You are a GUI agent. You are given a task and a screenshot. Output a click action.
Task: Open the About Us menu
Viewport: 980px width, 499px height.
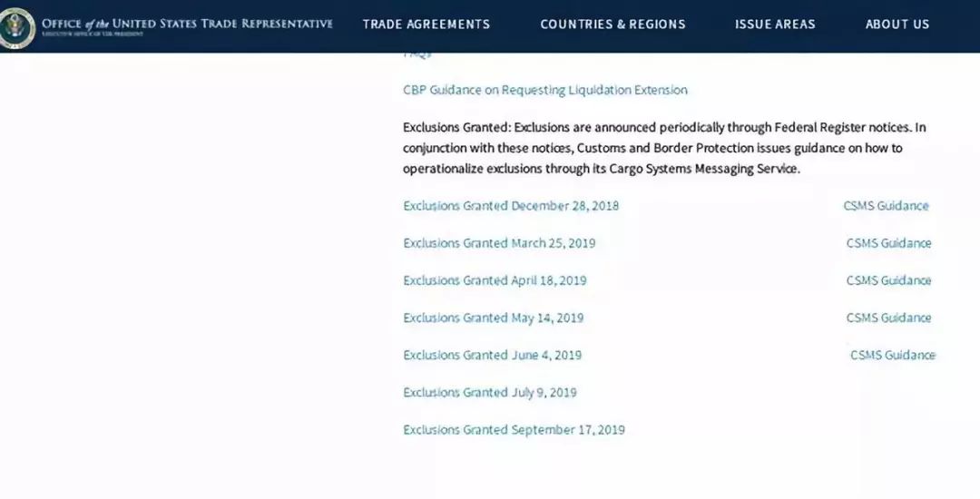(897, 24)
